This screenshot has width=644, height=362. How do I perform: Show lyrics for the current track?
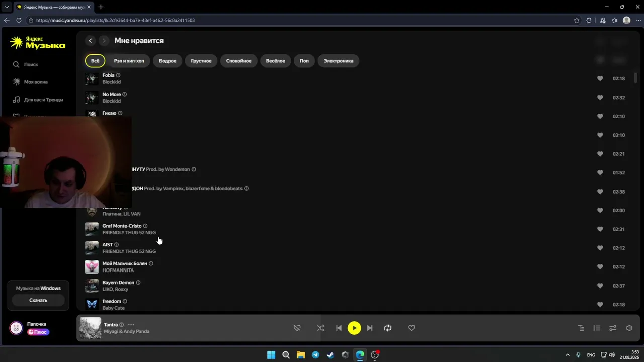click(x=581, y=328)
